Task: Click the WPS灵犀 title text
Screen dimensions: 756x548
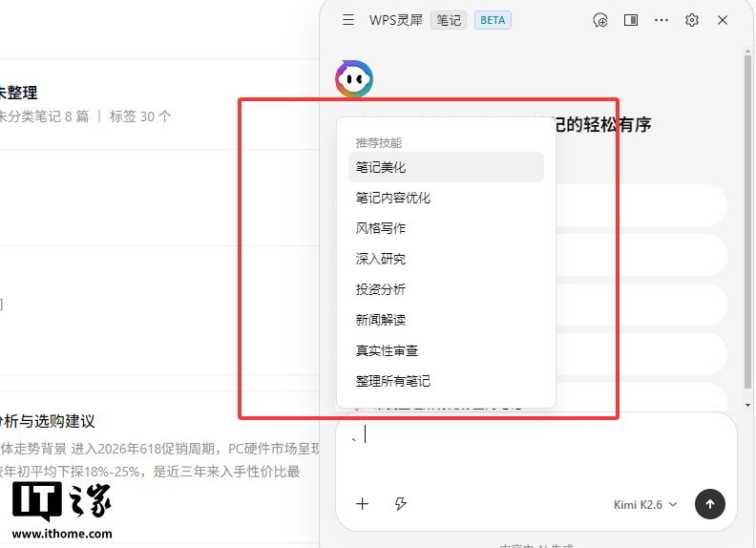Action: pyautogui.click(x=396, y=20)
